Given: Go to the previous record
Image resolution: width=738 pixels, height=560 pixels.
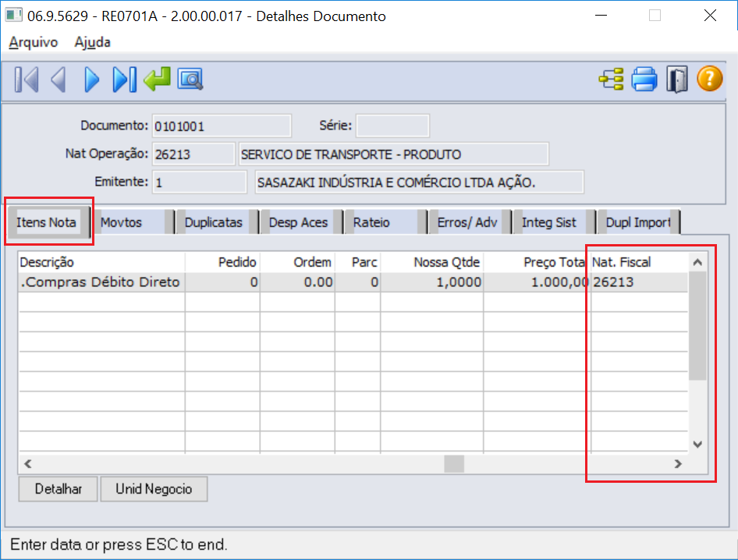Looking at the screenshot, I should [59, 79].
